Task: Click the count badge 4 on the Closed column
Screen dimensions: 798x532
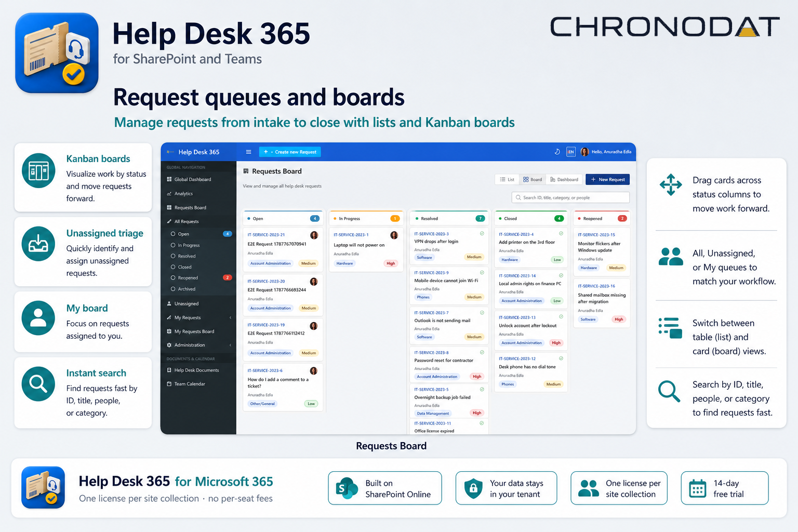Action: click(559, 219)
